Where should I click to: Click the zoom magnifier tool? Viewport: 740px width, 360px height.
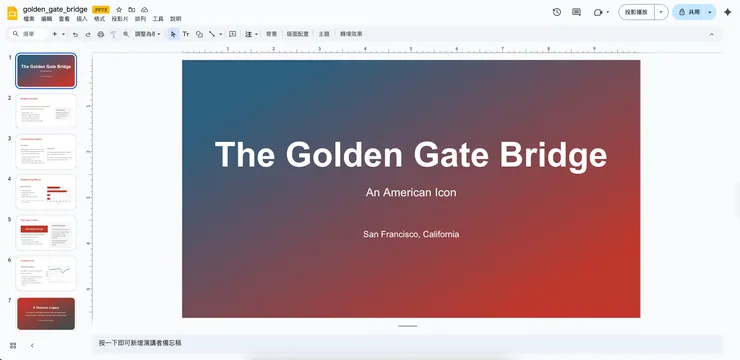126,34
